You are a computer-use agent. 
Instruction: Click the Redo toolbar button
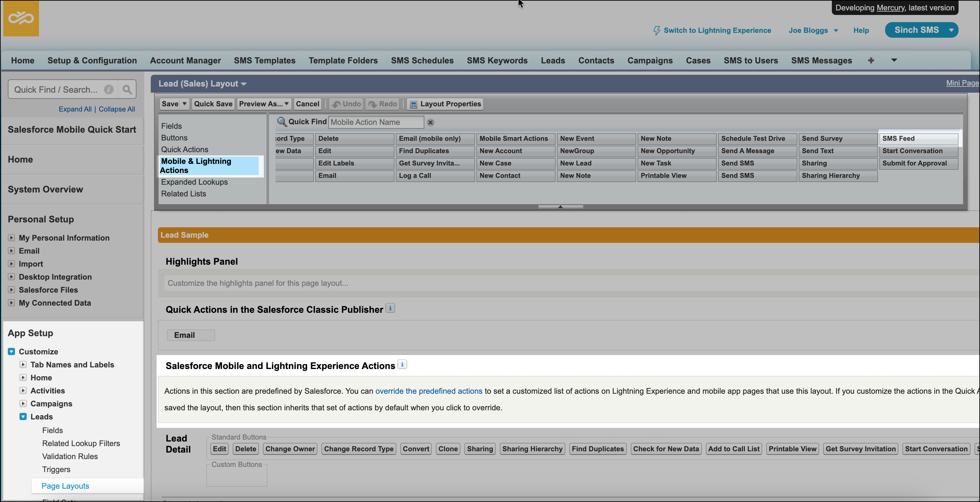tap(382, 104)
